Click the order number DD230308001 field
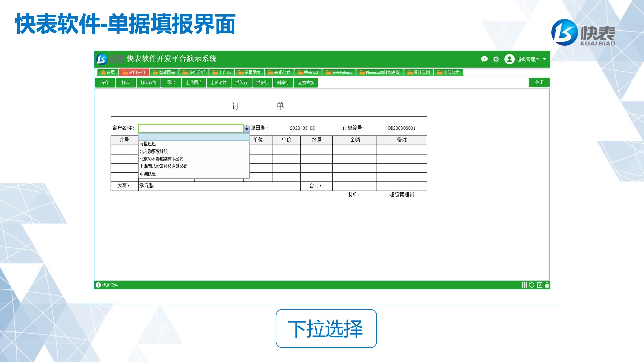This screenshot has width=644, height=362. point(402,128)
